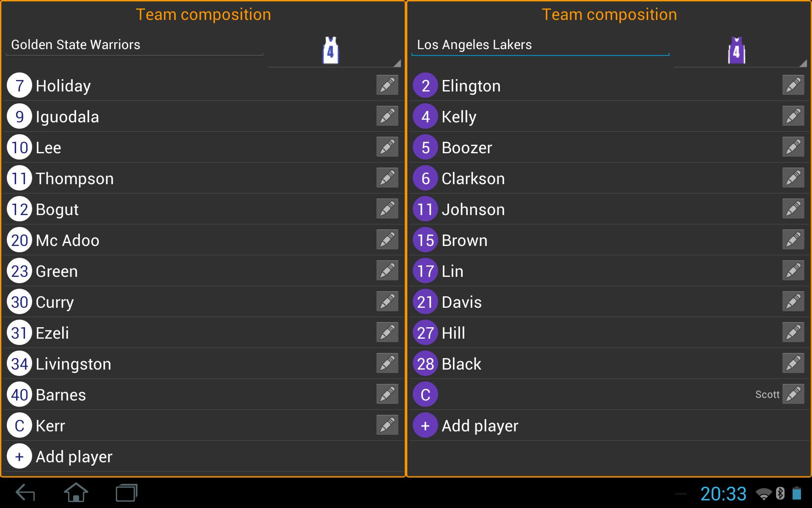
Task: Click Los Angeles Lakers name field
Action: 540,45
